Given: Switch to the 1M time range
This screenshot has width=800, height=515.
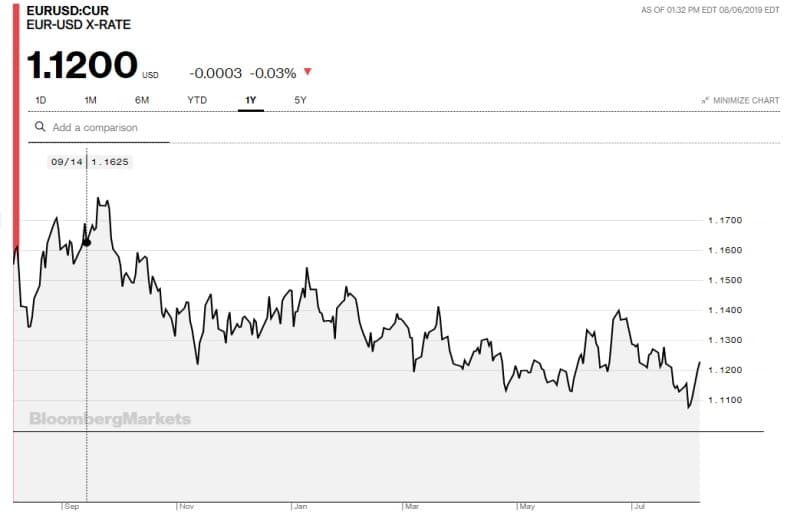Looking at the screenshot, I should click(x=90, y=100).
